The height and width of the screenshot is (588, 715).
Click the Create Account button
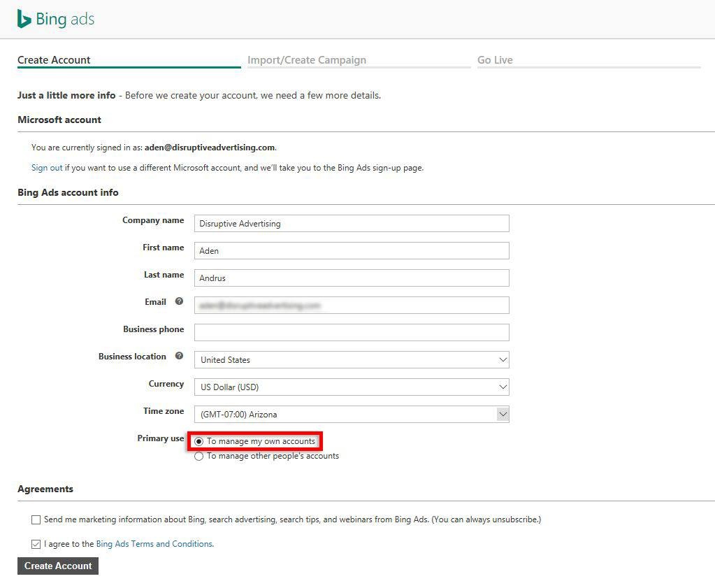[x=58, y=566]
